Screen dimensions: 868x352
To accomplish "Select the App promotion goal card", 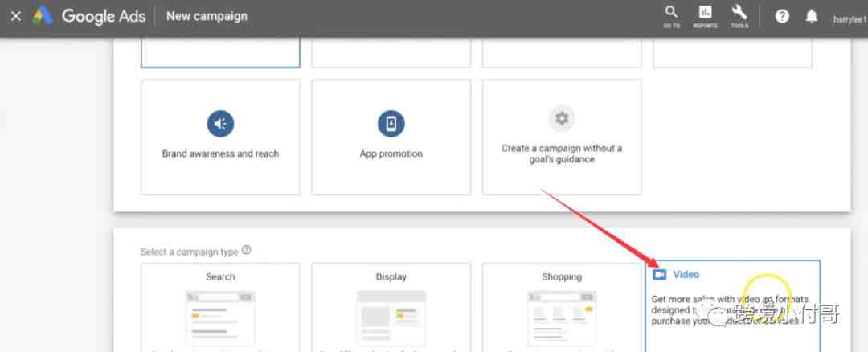I will point(391,137).
